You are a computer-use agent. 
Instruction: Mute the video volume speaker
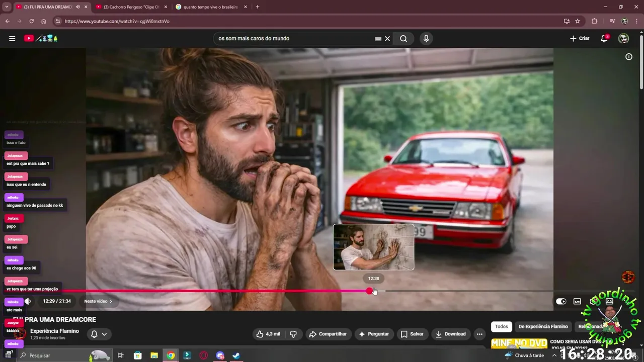click(x=28, y=301)
